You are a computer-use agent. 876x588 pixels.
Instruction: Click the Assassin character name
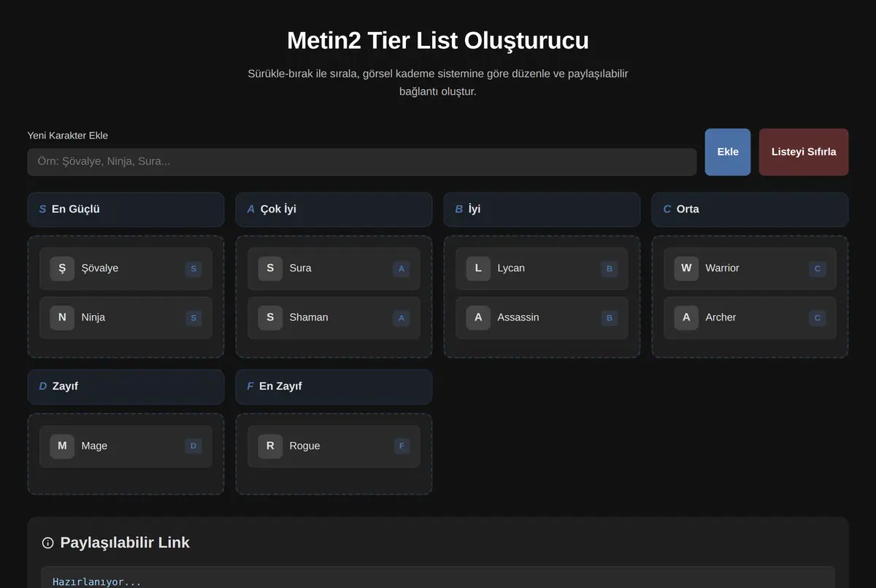click(518, 317)
